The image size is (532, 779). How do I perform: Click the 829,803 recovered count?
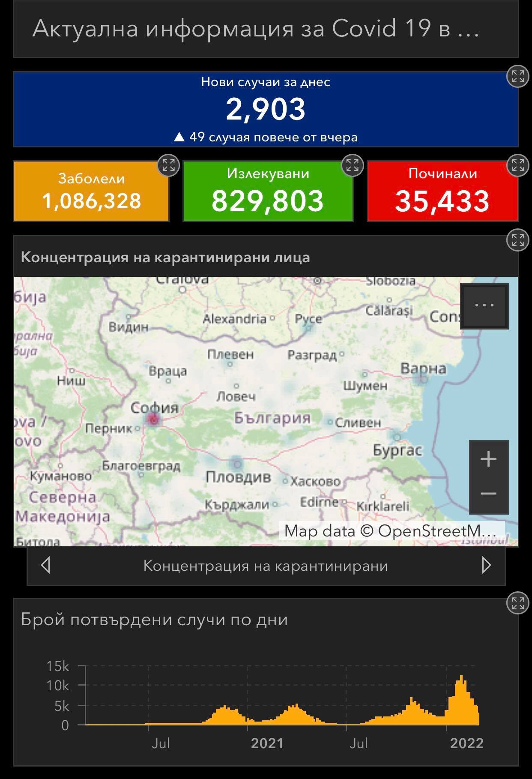[268, 201]
